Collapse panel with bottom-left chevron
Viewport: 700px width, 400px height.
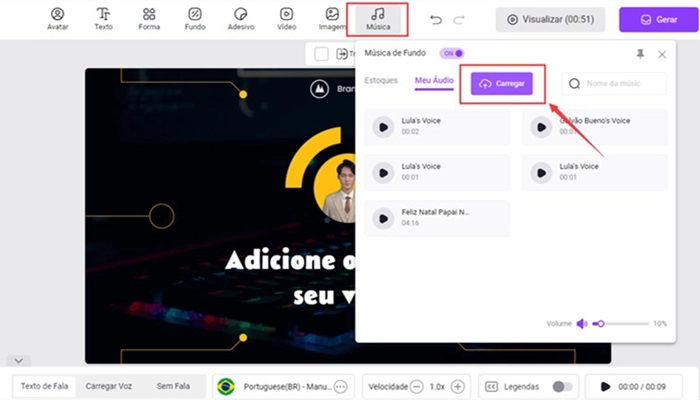[18, 360]
